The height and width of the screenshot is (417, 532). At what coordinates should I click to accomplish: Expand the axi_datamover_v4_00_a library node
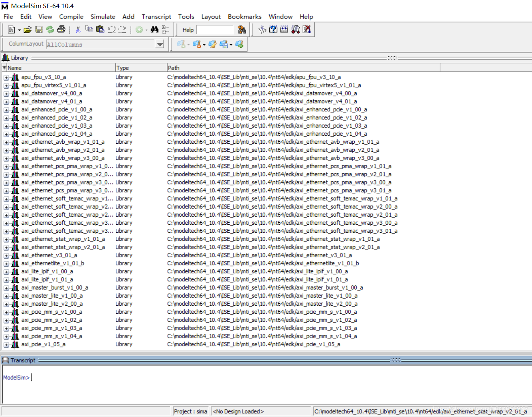tap(6, 94)
